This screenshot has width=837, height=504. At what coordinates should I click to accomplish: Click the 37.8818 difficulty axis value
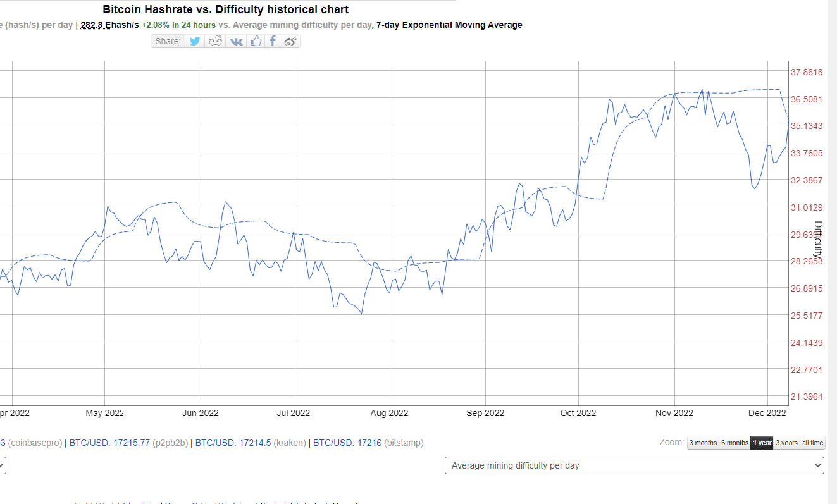(x=807, y=72)
